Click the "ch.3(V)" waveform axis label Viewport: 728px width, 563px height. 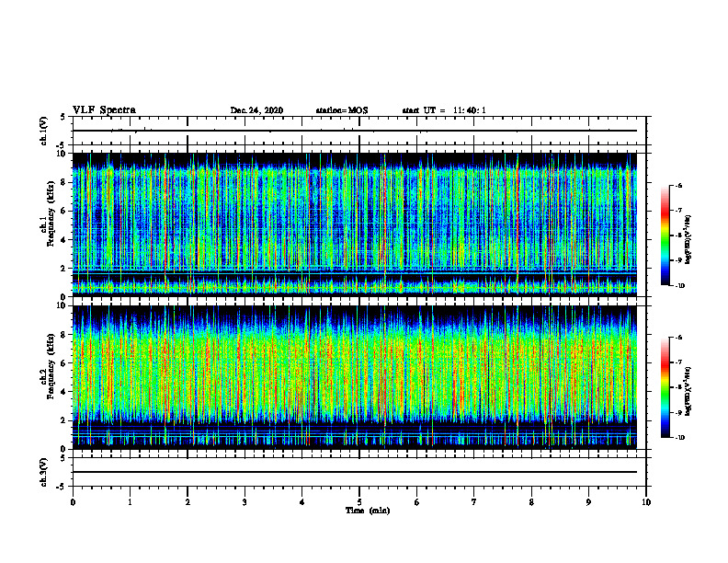pos(43,473)
